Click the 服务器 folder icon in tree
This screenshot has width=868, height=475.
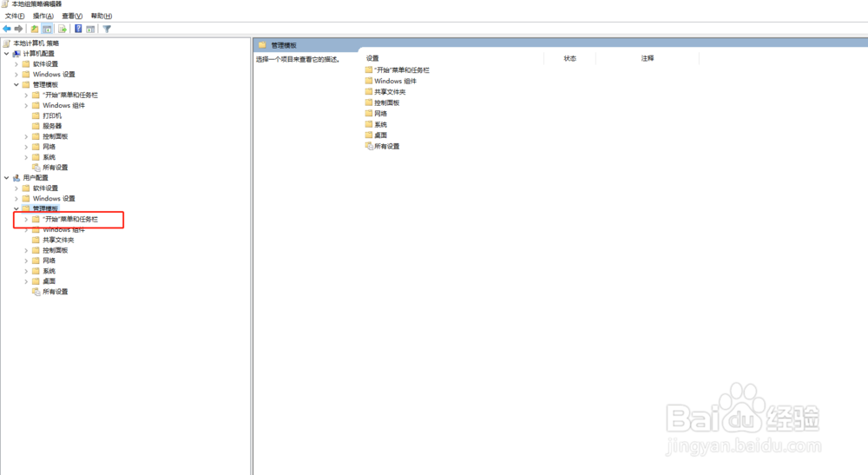pos(36,126)
